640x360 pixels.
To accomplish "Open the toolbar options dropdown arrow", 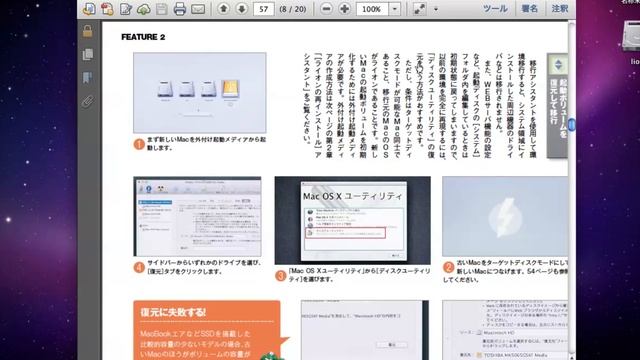I will click(x=436, y=9).
